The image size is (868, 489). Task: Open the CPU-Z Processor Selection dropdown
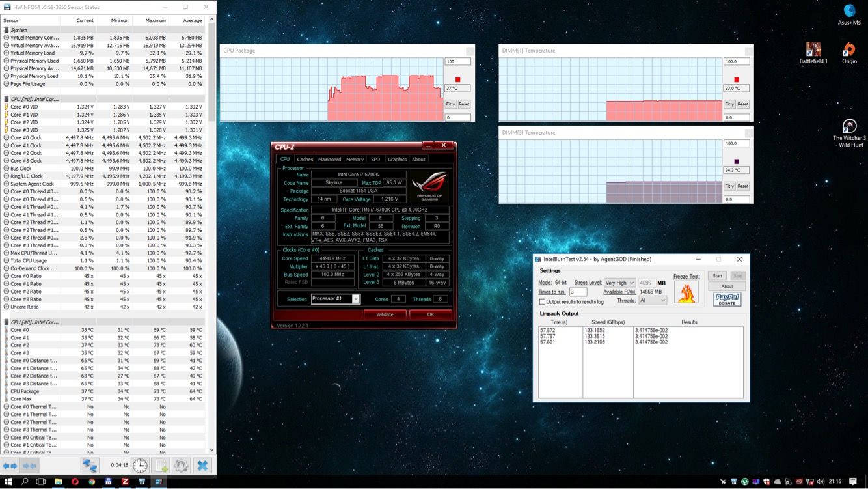click(x=335, y=299)
